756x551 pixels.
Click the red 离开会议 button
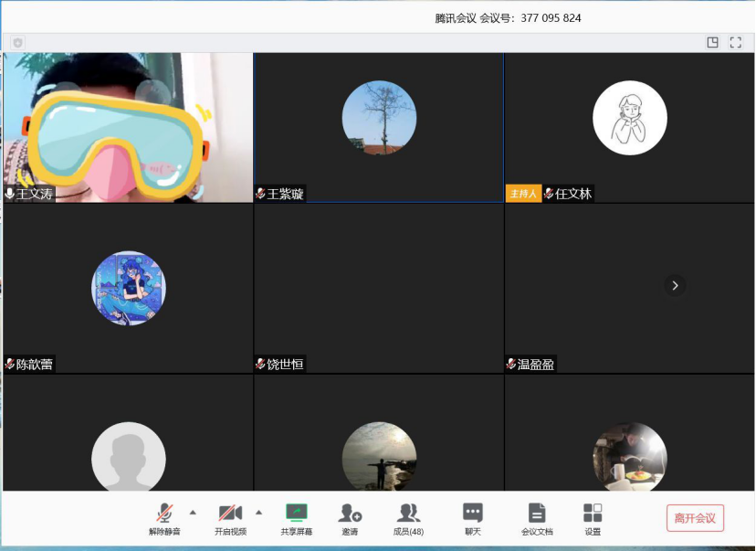click(695, 518)
